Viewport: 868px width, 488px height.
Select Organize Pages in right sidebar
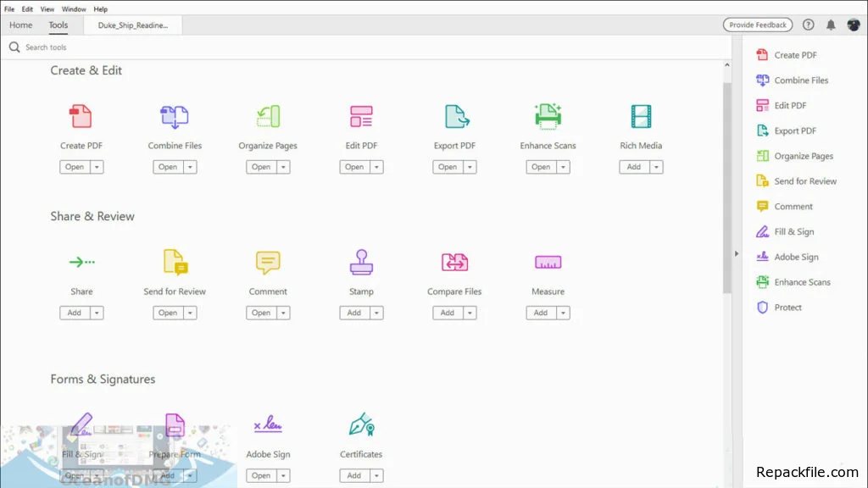tap(794, 156)
